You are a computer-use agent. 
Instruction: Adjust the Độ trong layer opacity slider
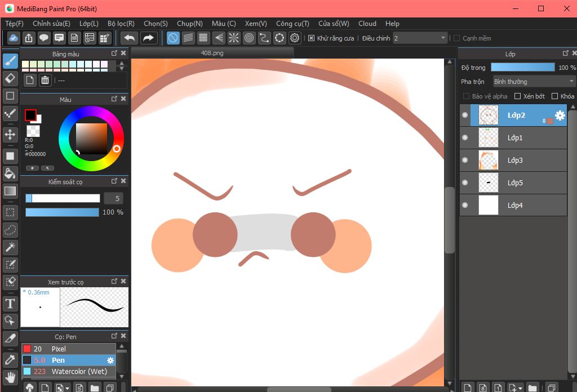tap(522, 67)
